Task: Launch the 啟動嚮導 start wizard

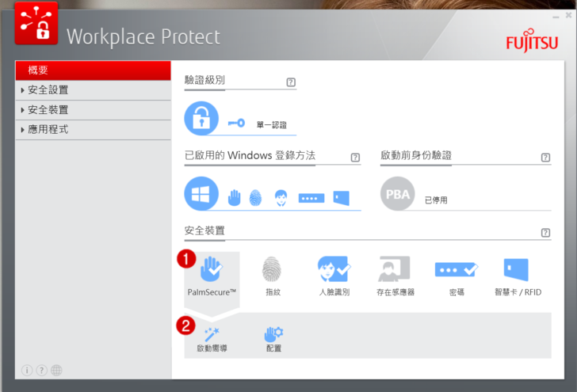Action: click(212, 340)
